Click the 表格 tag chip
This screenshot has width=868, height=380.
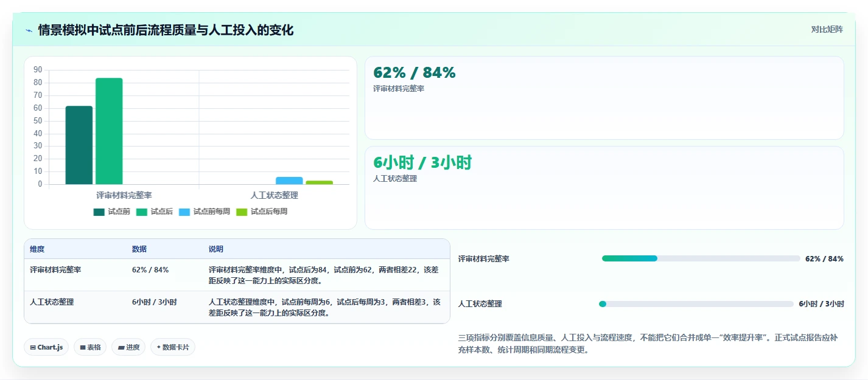[x=90, y=347]
